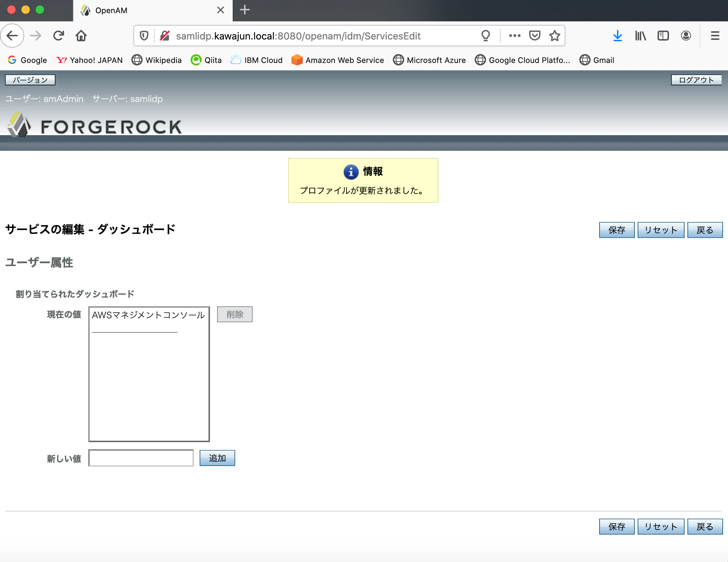This screenshot has width=728, height=562.
Task: Go back with the browser back arrow
Action: click(x=12, y=36)
